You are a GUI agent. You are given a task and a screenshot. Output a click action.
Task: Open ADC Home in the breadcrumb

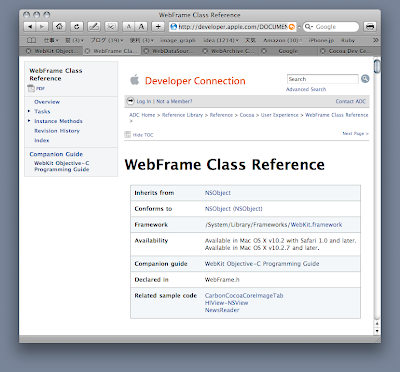click(x=142, y=115)
